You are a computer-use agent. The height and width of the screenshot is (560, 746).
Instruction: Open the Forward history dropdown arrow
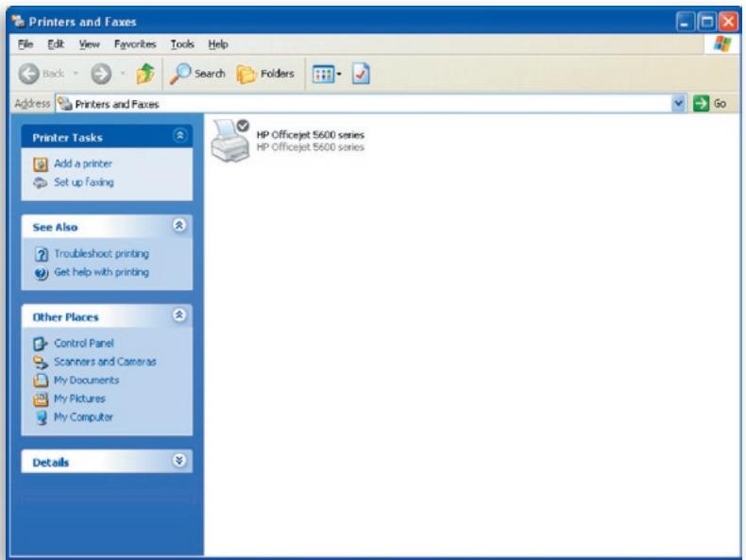[x=122, y=74]
